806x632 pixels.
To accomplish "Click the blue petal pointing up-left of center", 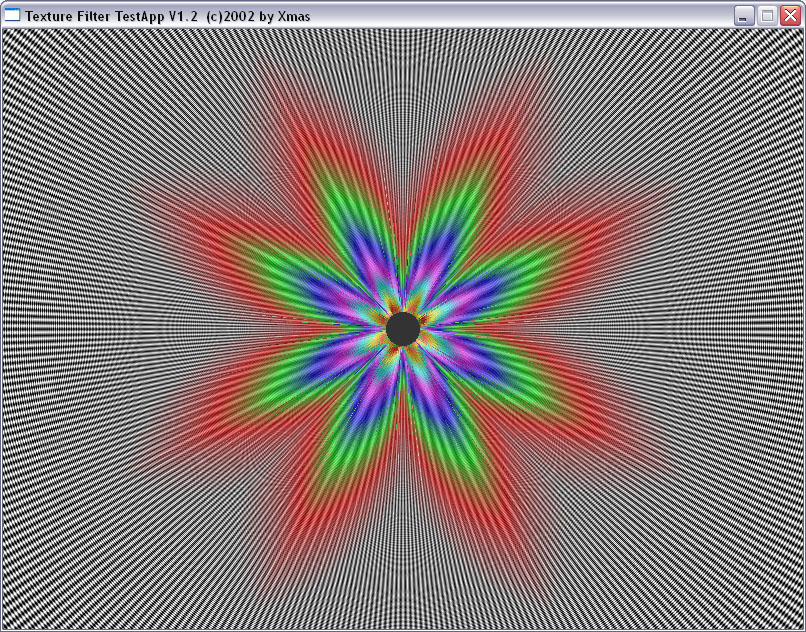I will click(366, 255).
